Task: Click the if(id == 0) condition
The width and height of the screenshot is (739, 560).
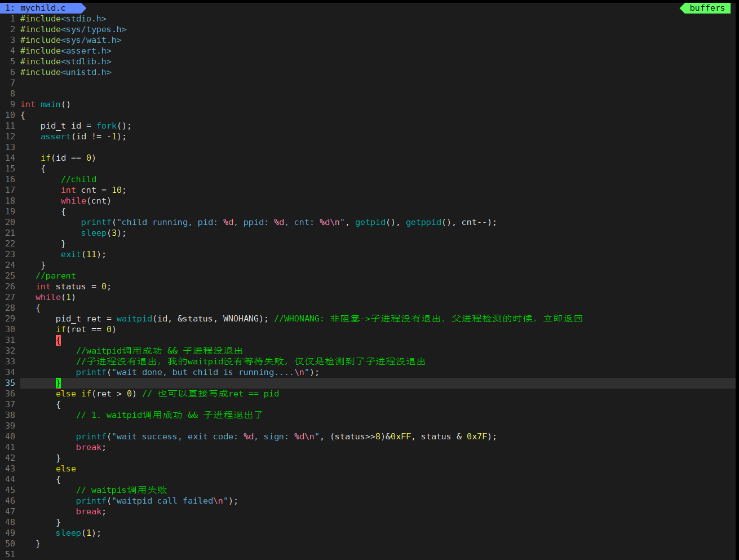Action: (68, 158)
